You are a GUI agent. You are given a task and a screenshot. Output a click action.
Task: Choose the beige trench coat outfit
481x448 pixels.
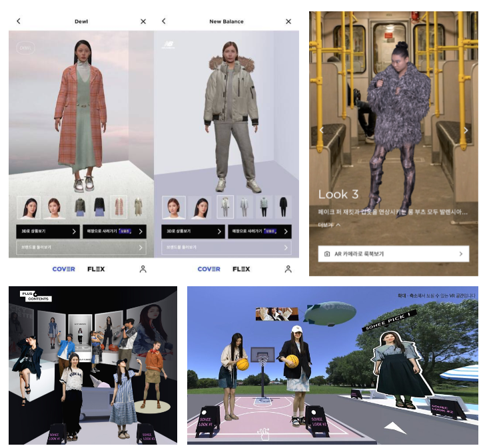point(138,207)
